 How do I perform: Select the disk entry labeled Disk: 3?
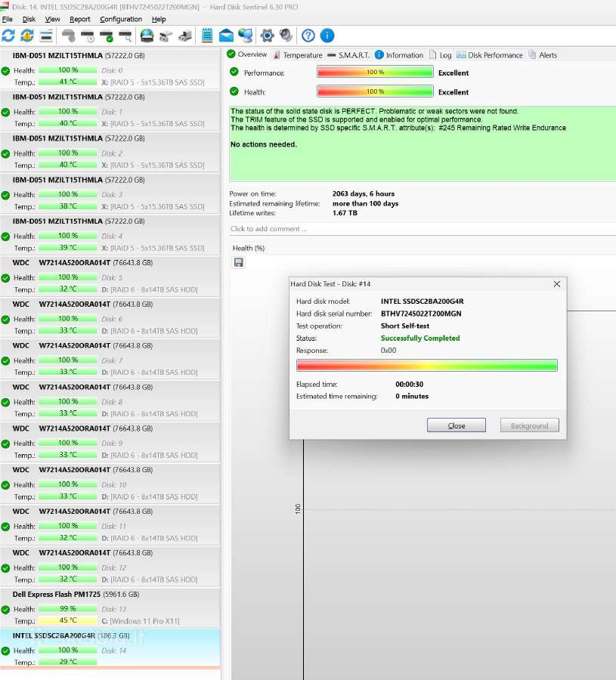click(110, 193)
